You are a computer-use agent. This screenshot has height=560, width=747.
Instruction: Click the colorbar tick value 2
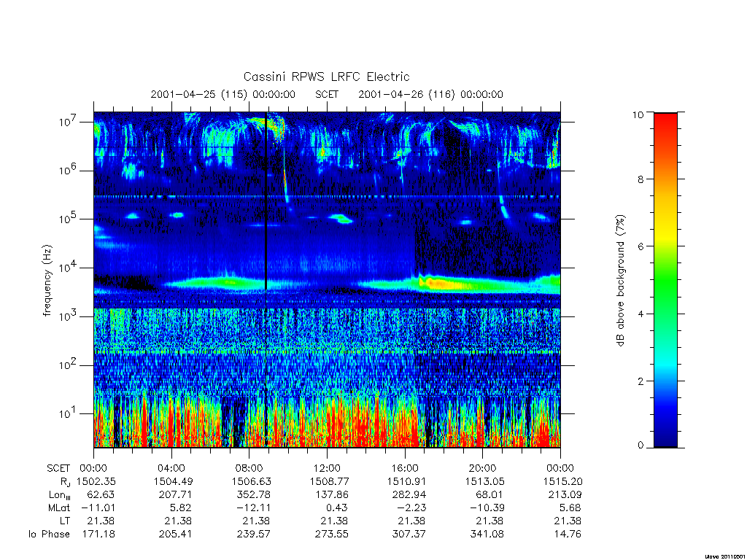coord(640,381)
